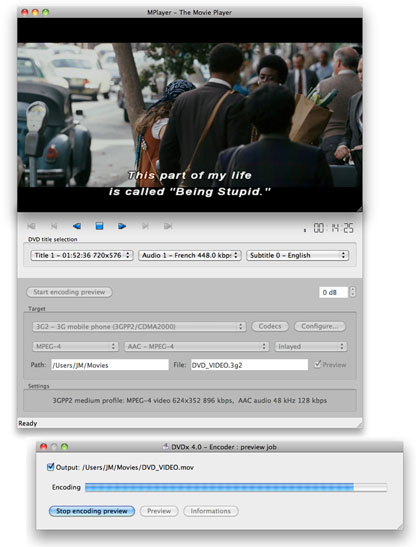
Task: Click the Encoding progress bar
Action: point(236,487)
